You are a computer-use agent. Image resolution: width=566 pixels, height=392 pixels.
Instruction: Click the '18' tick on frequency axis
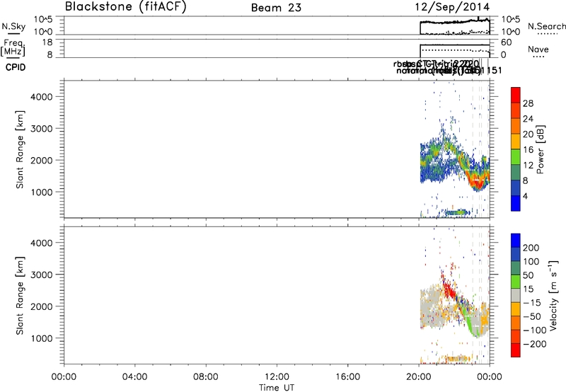(x=47, y=42)
